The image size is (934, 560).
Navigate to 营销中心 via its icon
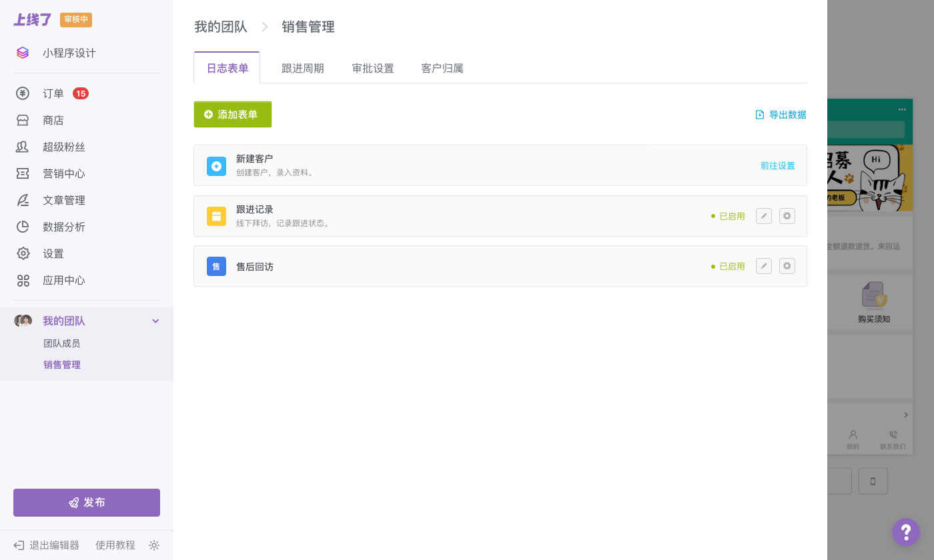[23, 173]
